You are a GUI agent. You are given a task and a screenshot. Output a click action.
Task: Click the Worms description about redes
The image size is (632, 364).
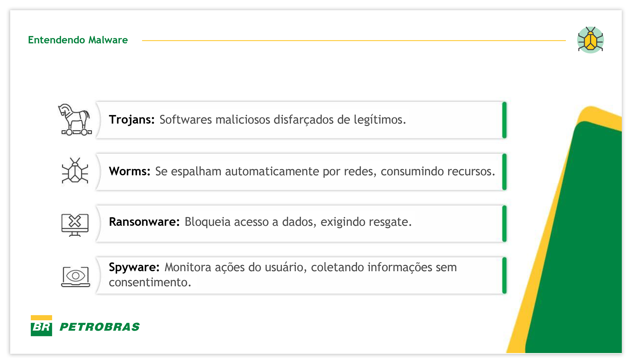click(x=325, y=171)
